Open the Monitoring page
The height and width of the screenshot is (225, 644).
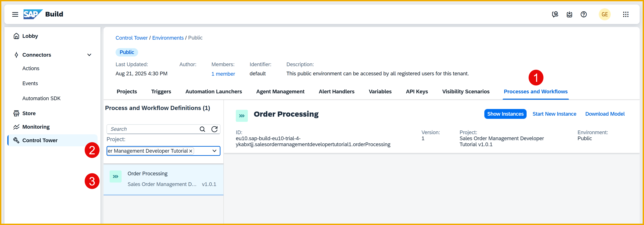click(36, 127)
